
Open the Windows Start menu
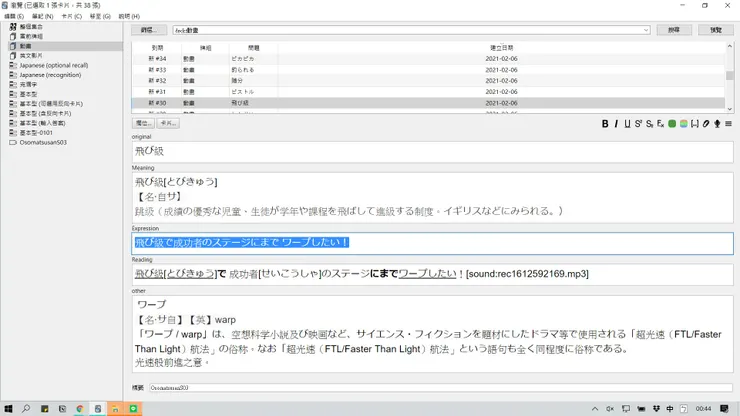[8, 408]
